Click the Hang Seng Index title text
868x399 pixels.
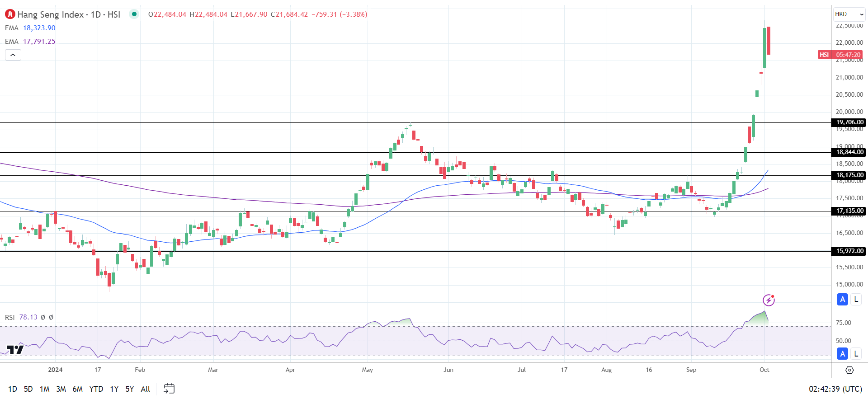point(51,14)
